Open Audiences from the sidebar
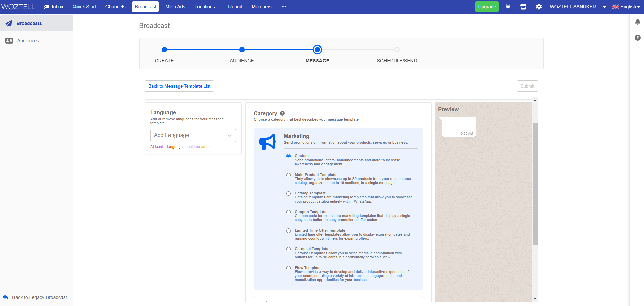The image size is (644, 306). coord(28,40)
